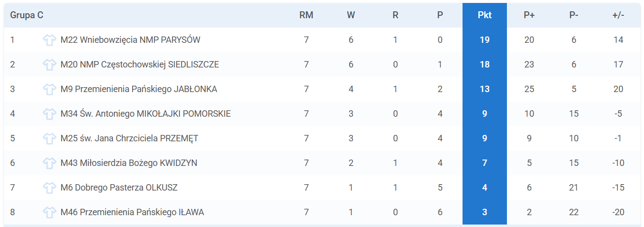Click the P+ column header
The image size is (644, 227).
[529, 15]
